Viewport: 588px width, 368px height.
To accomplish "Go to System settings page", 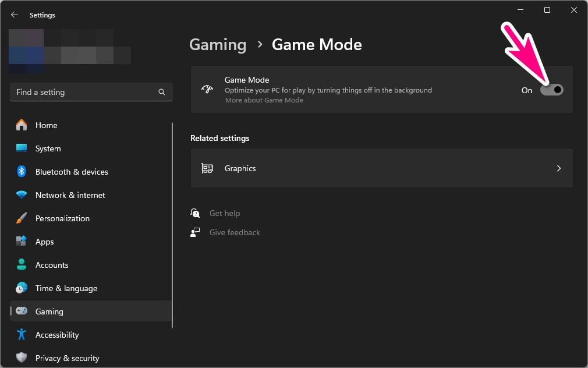I will (x=48, y=148).
